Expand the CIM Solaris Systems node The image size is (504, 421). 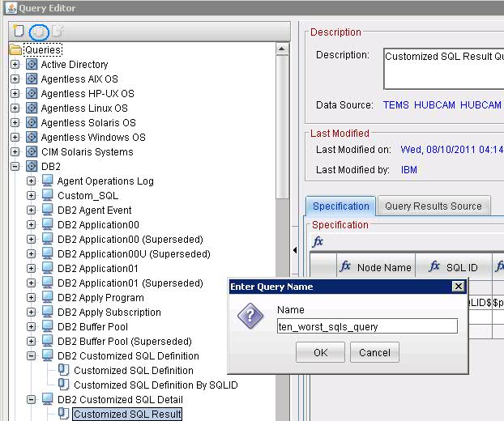tap(15, 151)
